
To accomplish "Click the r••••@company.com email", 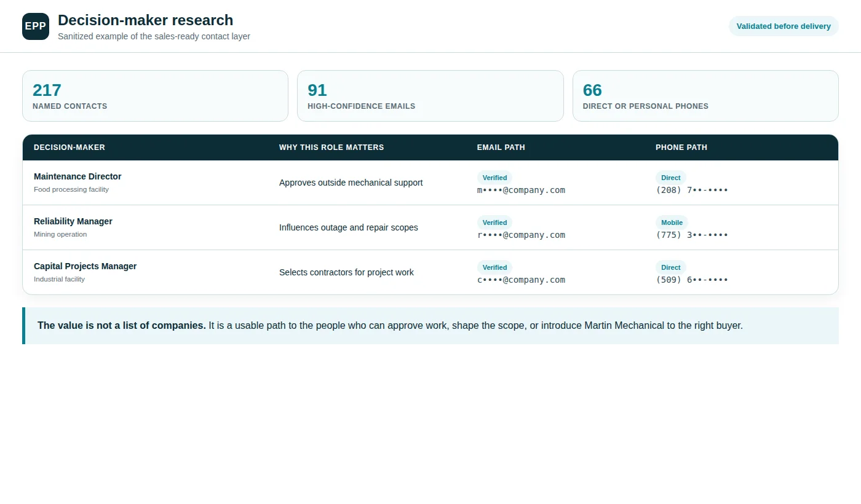I will click(x=521, y=235).
